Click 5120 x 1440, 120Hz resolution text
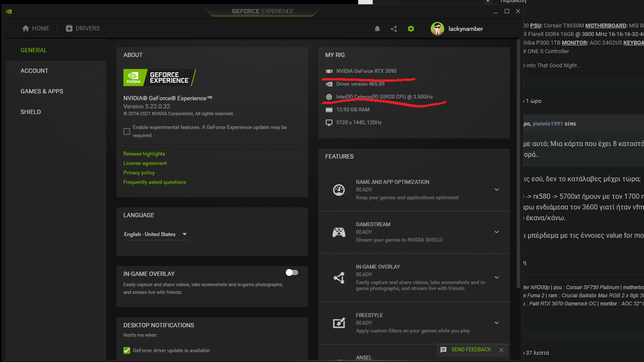The height and width of the screenshot is (362, 644). (x=359, y=123)
